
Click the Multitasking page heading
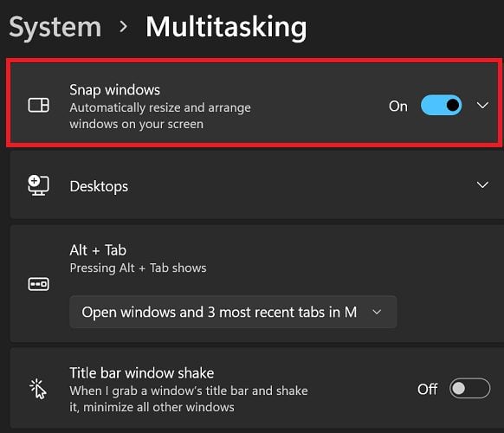226,29
